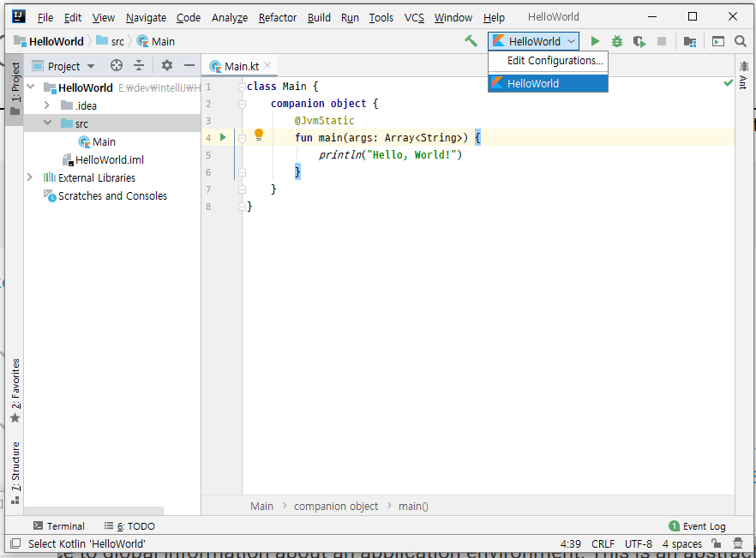Select HelloWorld in configuration list

pos(549,83)
